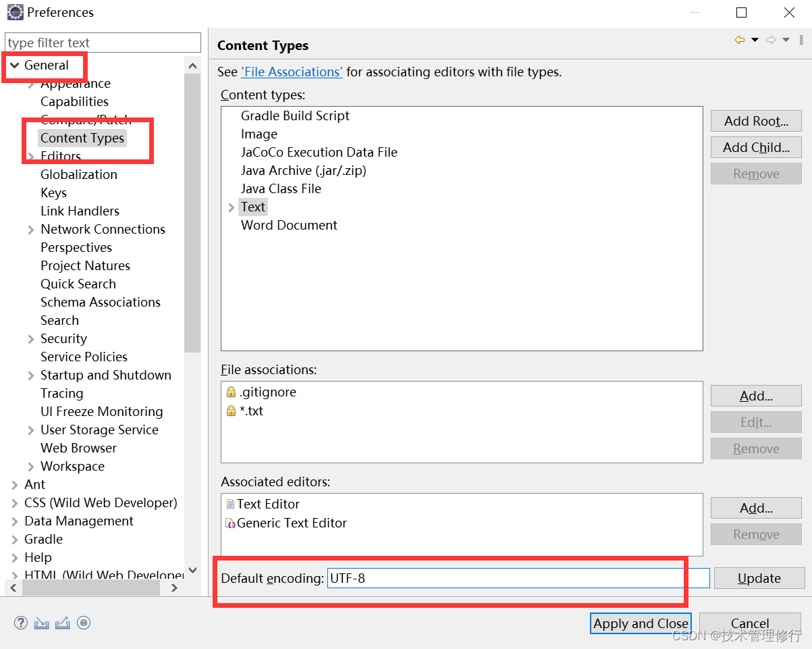Viewport: 812px width, 649px height.
Task: Select Service Policies page
Action: [x=84, y=357]
